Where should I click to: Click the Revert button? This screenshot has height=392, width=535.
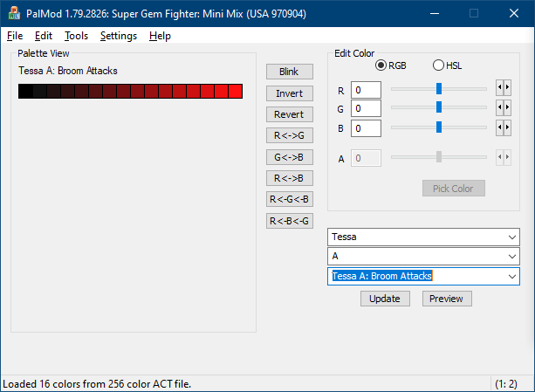(290, 114)
